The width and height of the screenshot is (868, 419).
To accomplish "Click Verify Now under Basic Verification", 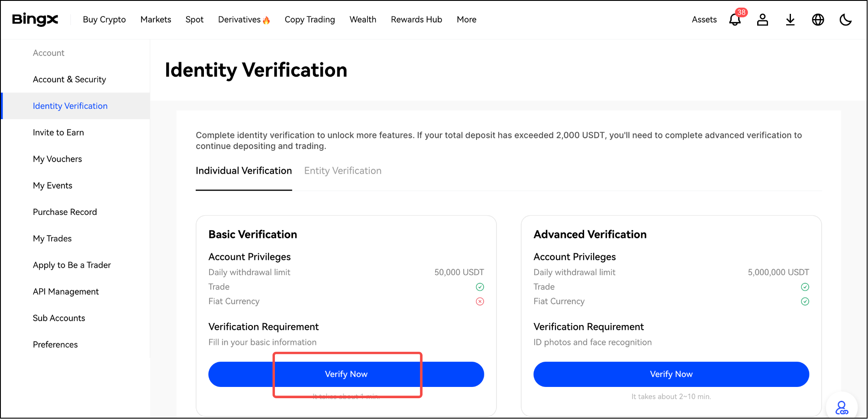I will click(346, 374).
